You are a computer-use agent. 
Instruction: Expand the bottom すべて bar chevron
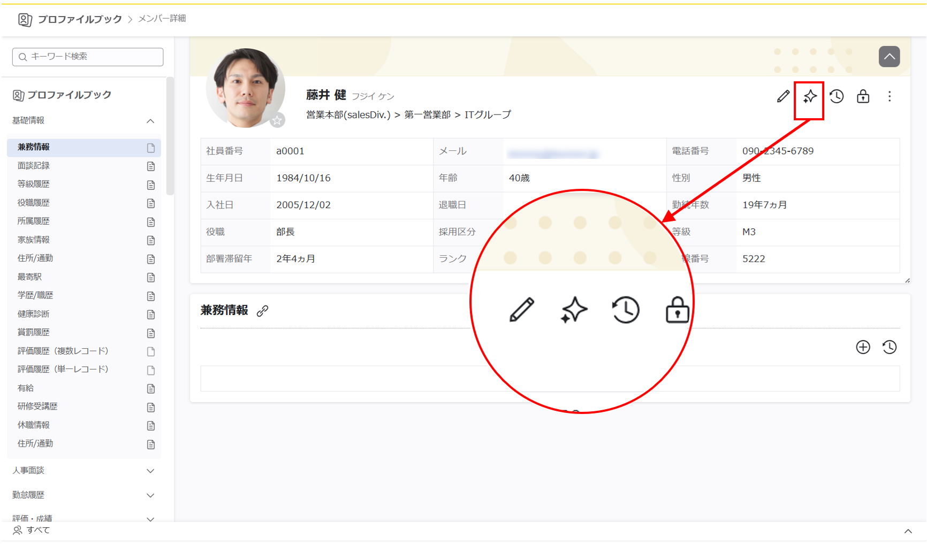(x=908, y=531)
